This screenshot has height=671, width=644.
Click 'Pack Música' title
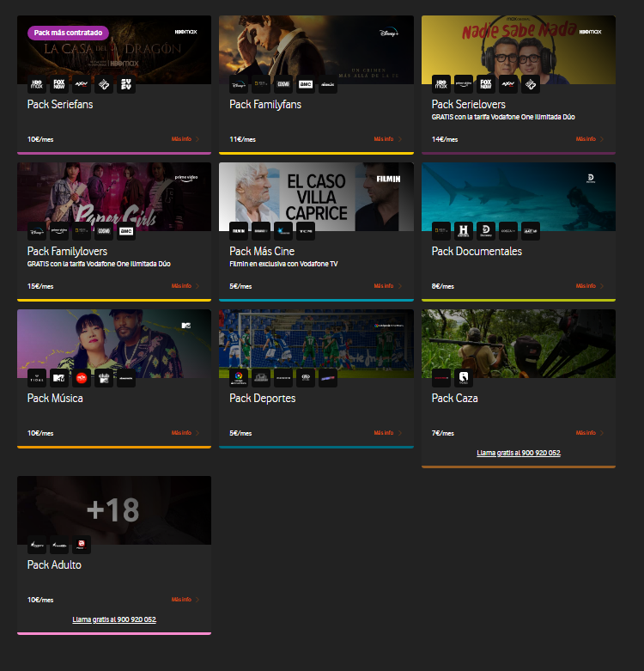pyautogui.click(x=55, y=399)
